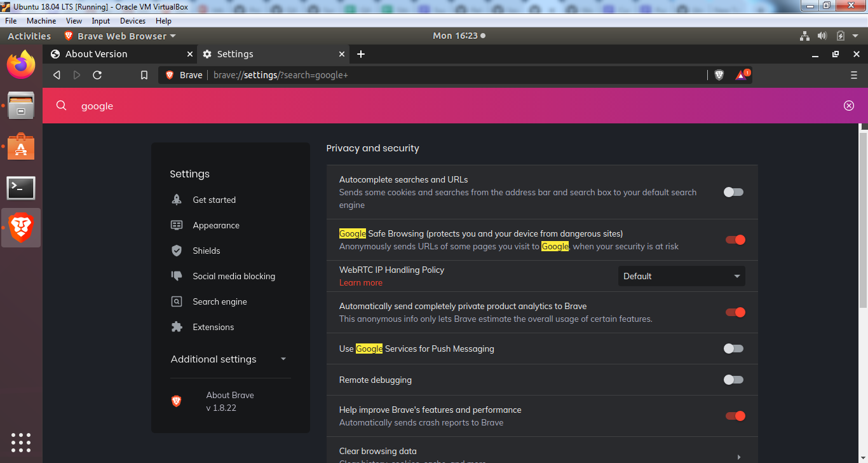This screenshot has width=868, height=463.
Task: Expand Additional settings section
Action: [x=229, y=359]
